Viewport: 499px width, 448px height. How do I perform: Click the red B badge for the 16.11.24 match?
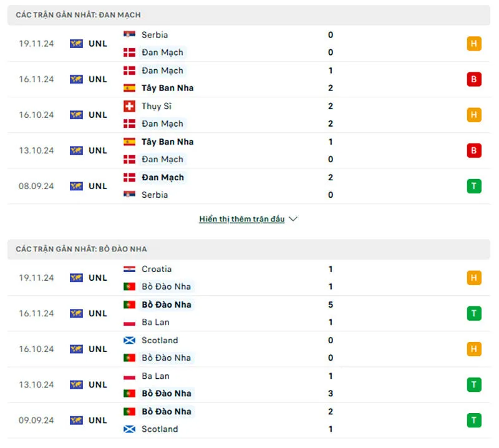click(x=474, y=79)
